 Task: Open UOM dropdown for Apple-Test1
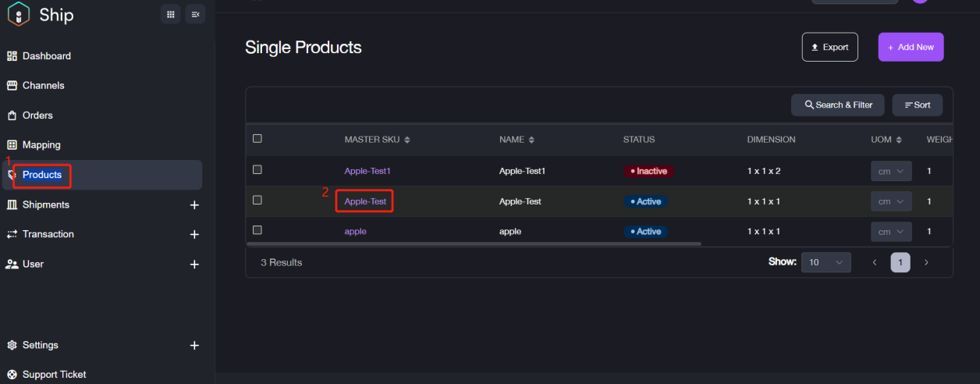pos(891,171)
